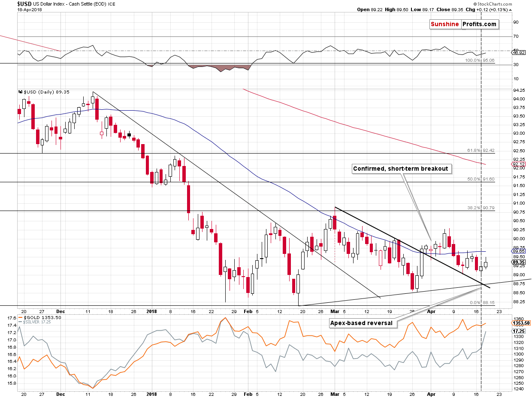Click the Close 89.35 value in header
Image resolution: width=532 pixels, height=398 pixels.
[x=450, y=10]
